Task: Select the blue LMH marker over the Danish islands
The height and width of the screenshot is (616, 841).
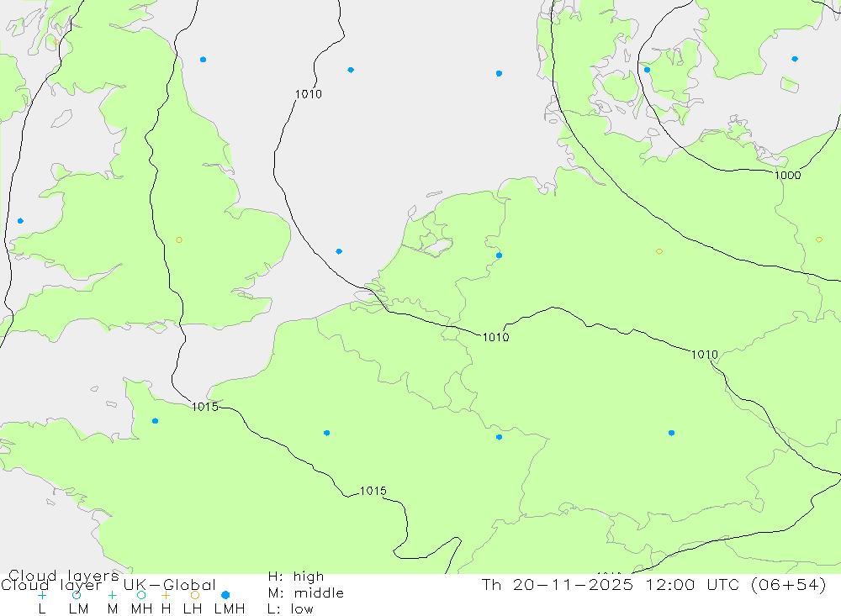Action: pos(647,70)
